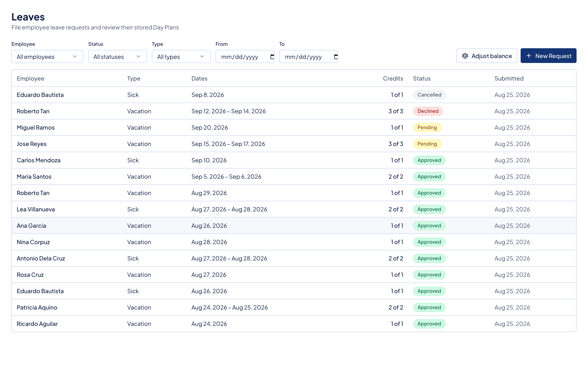
Task: Open the To date calendar picker icon
Action: (336, 57)
